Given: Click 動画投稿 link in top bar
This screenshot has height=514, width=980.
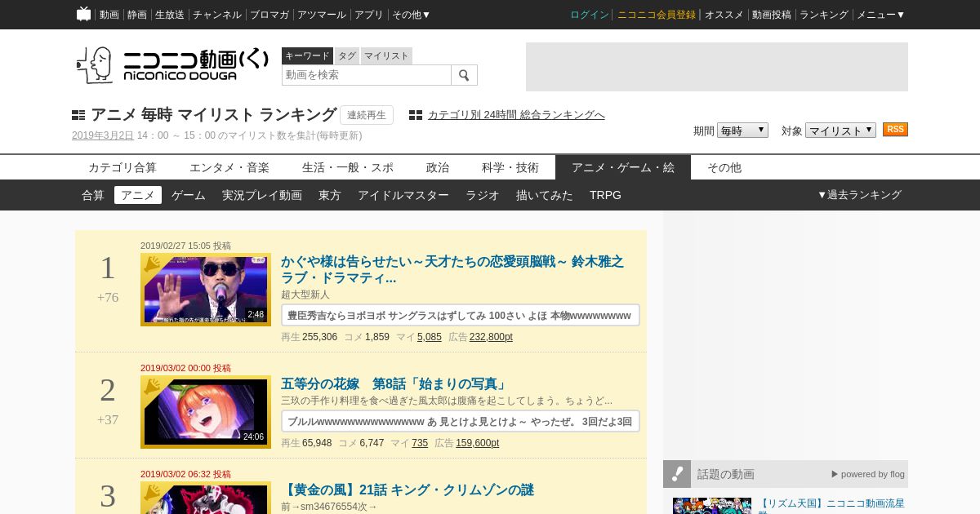Looking at the screenshot, I should coord(772,15).
